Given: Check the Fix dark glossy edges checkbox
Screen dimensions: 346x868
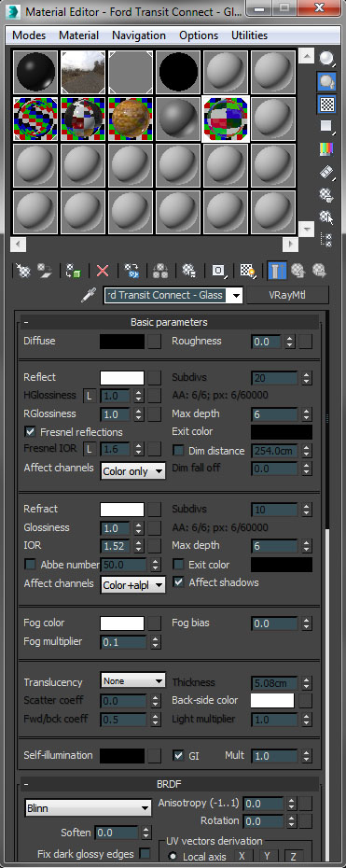Looking at the screenshot, I should 145,853.
